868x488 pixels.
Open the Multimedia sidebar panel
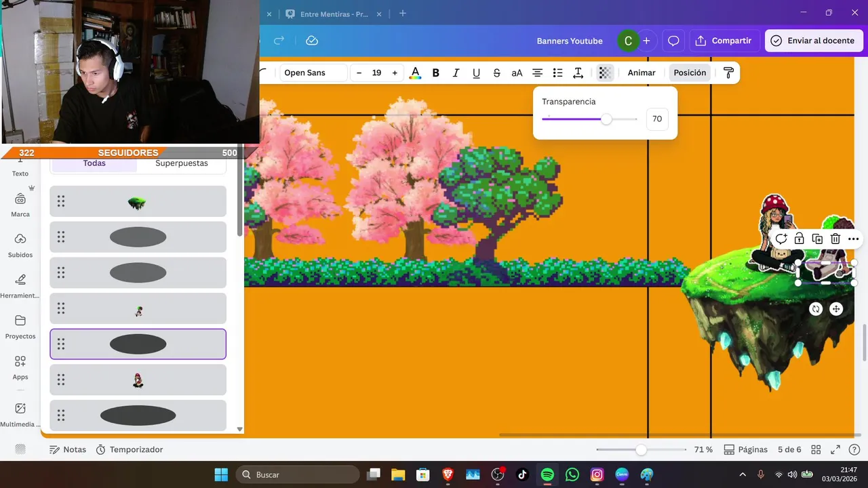20,415
